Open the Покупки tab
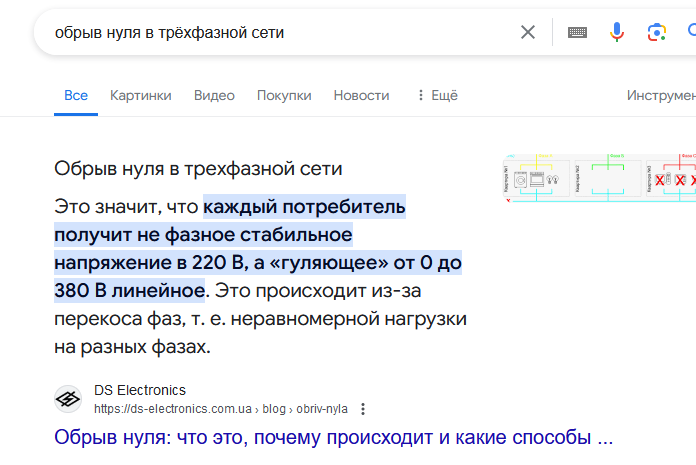Viewport: 696px width, 465px height. click(284, 95)
